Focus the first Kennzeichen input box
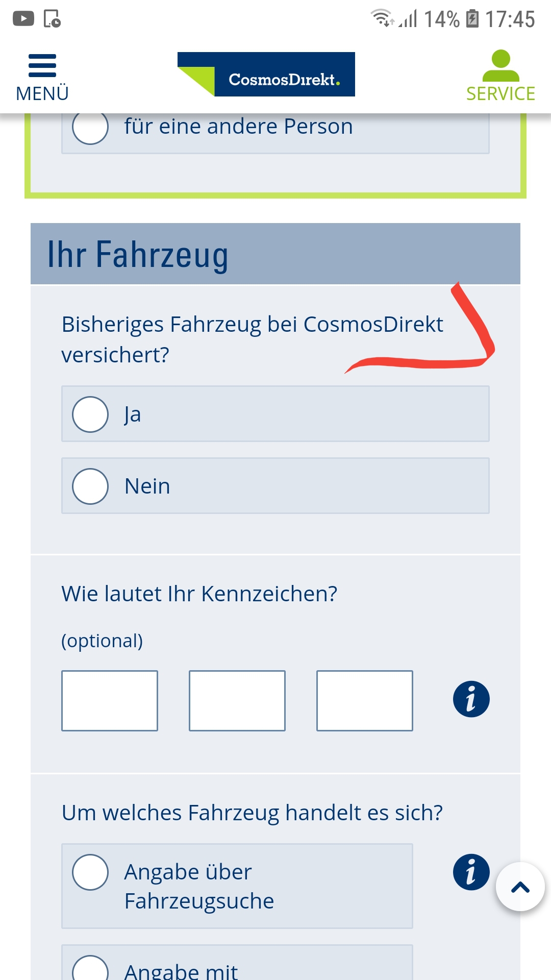This screenshot has height=980, width=551. pyautogui.click(x=110, y=701)
